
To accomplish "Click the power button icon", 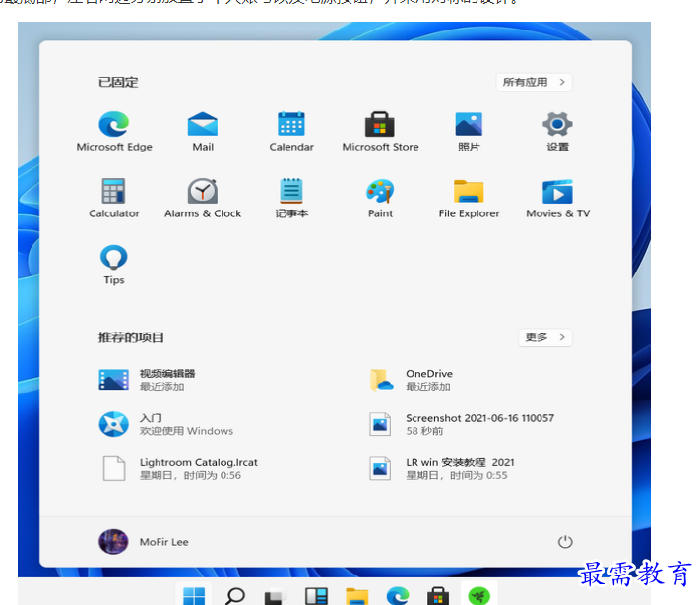I will pyautogui.click(x=565, y=542).
